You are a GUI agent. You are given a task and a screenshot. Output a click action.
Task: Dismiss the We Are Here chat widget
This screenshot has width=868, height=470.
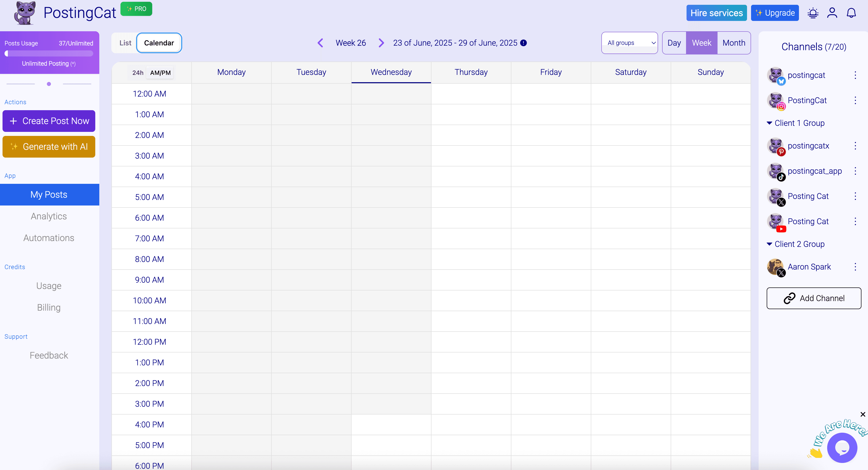(863, 414)
